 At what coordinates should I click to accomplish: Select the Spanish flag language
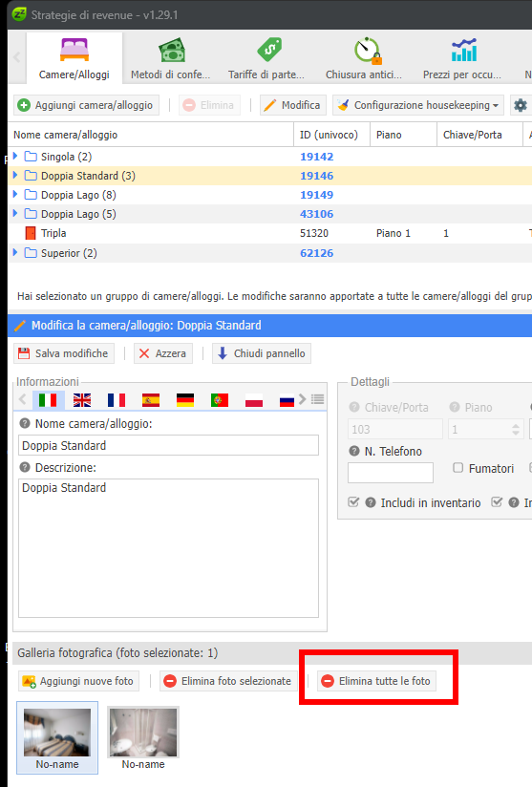point(151,400)
